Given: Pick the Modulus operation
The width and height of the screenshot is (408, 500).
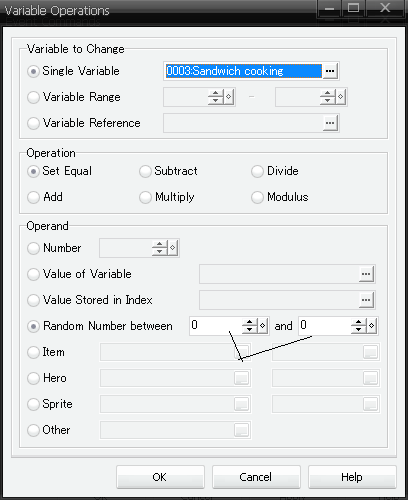Looking at the screenshot, I should point(257,197).
